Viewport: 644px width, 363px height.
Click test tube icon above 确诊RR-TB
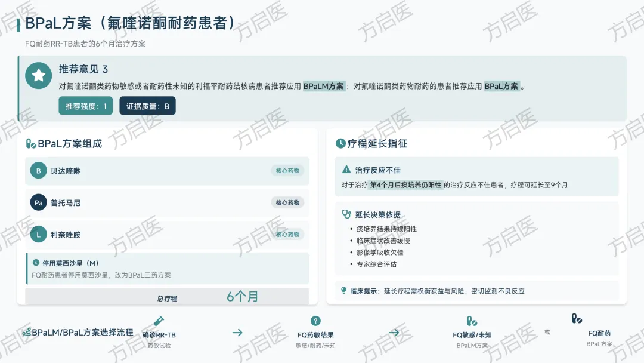coord(159,321)
